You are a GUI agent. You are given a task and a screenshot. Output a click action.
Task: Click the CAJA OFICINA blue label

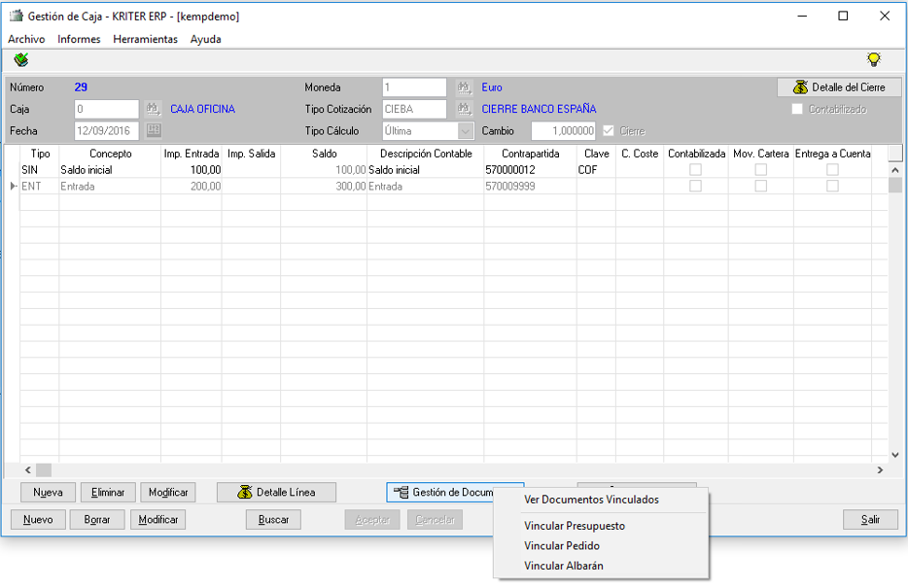coord(202,109)
